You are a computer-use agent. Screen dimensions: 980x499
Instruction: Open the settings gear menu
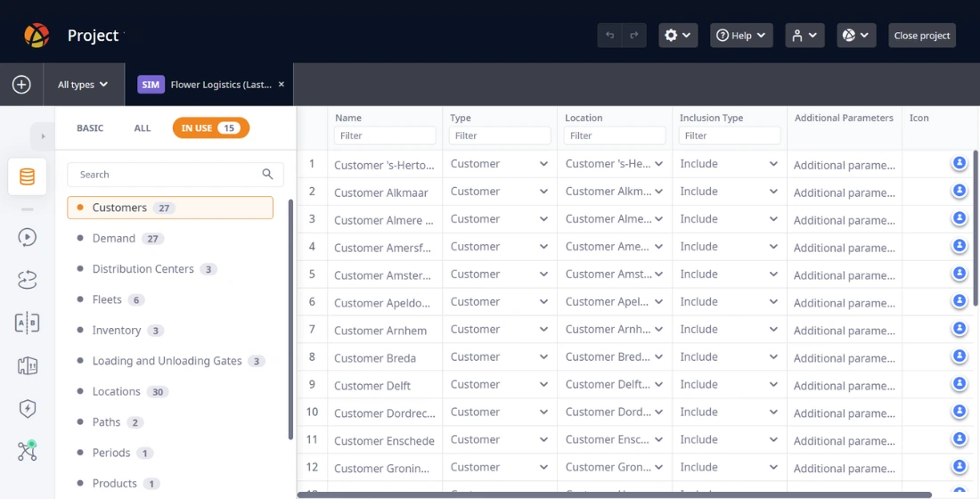click(678, 36)
